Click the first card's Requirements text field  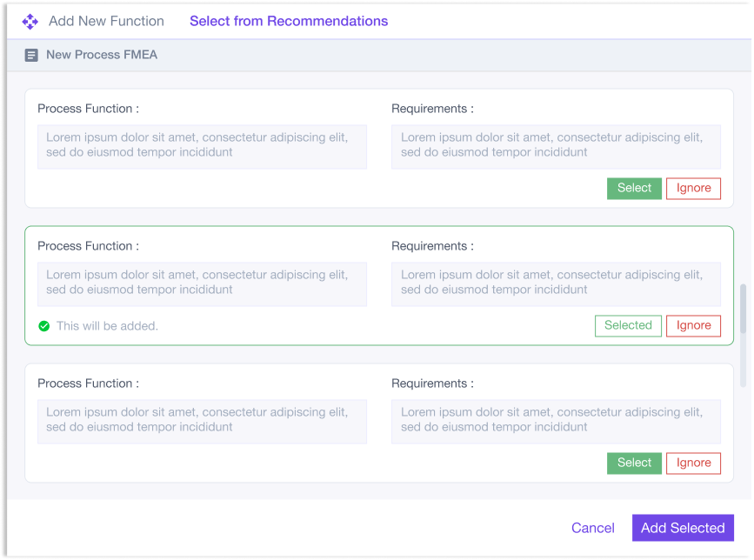(x=556, y=147)
